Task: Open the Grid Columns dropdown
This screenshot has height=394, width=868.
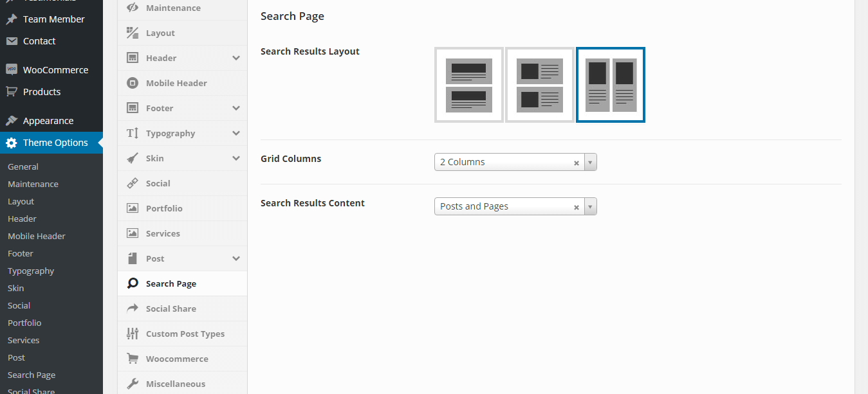Action: coord(591,163)
